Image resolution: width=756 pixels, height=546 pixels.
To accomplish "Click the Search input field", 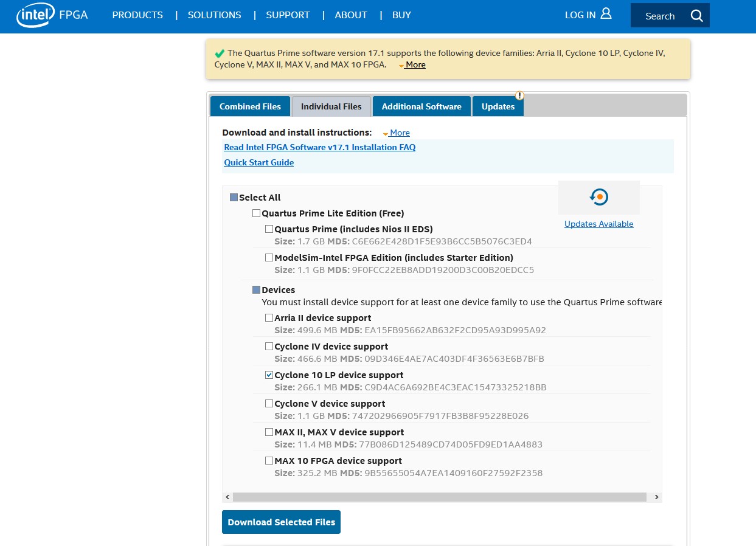I will (x=660, y=16).
